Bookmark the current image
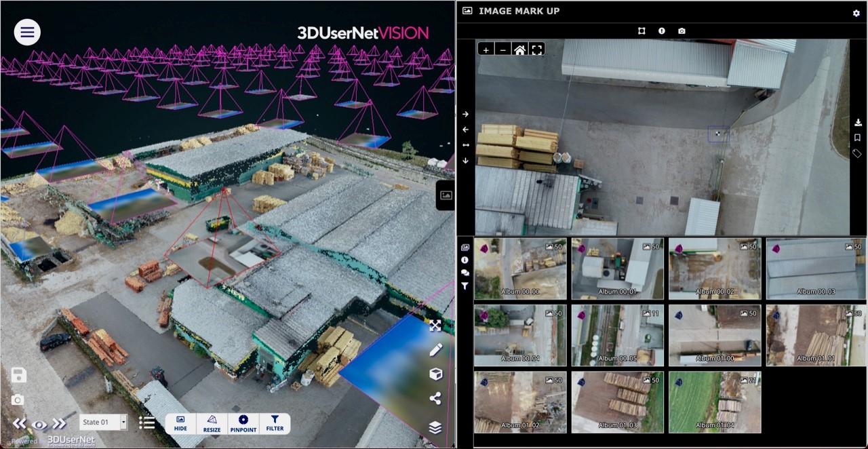868x449 pixels. (x=857, y=137)
